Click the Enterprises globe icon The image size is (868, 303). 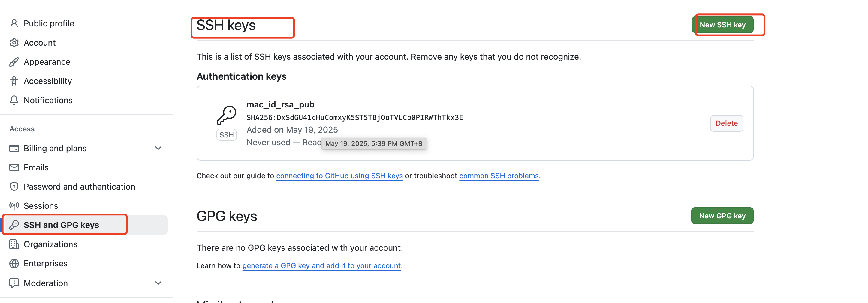[x=14, y=263]
